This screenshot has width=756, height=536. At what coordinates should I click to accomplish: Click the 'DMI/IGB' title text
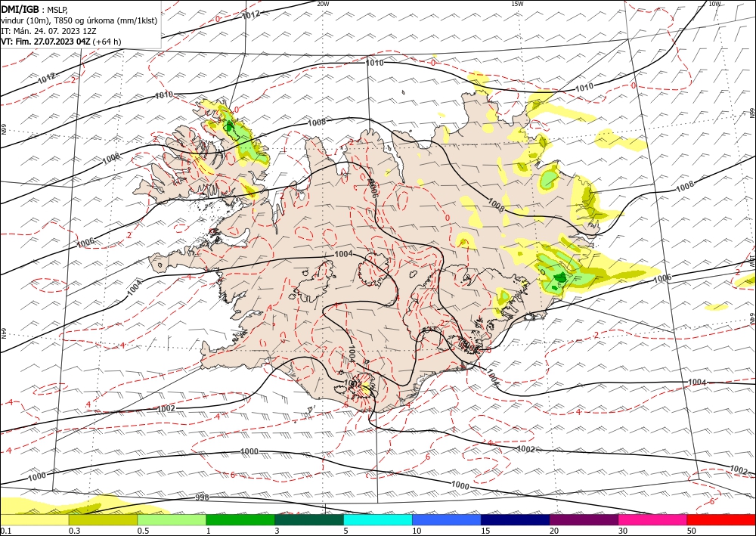(20, 9)
